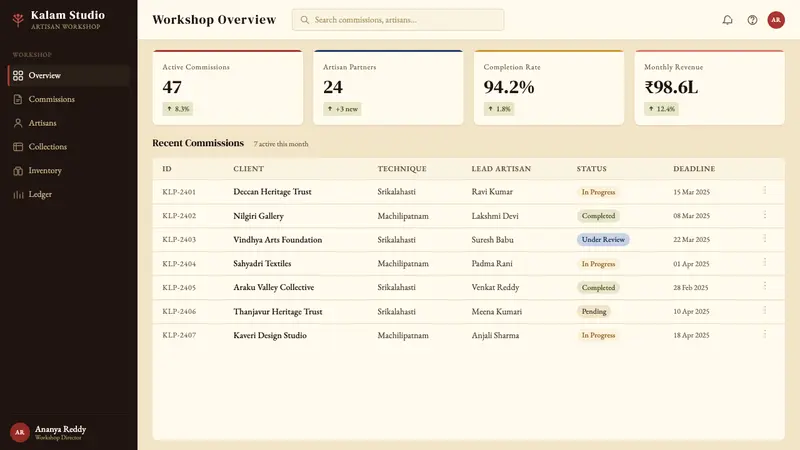The width and height of the screenshot is (800, 450).
Task: Click the Pending status badge
Action: (x=594, y=311)
